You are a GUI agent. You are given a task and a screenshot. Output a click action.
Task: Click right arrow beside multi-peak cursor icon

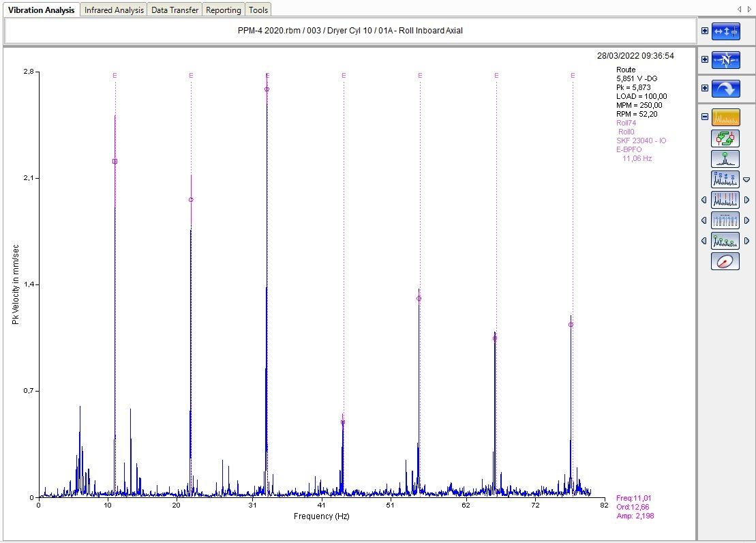747,241
